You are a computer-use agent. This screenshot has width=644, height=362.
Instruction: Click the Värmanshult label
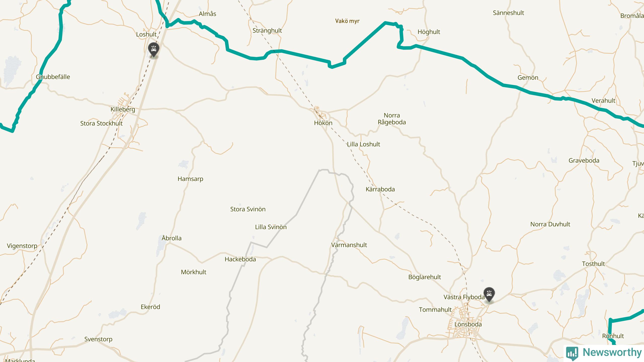click(x=349, y=245)
